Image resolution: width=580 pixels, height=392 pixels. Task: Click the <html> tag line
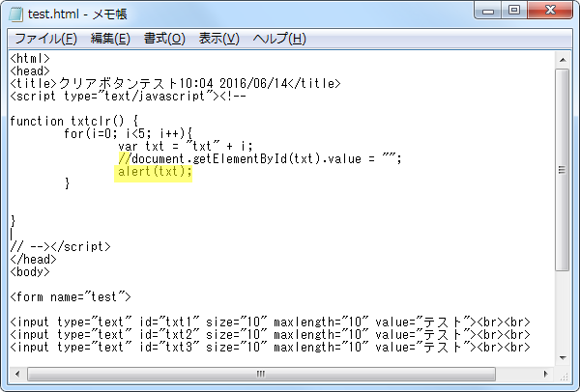point(30,58)
